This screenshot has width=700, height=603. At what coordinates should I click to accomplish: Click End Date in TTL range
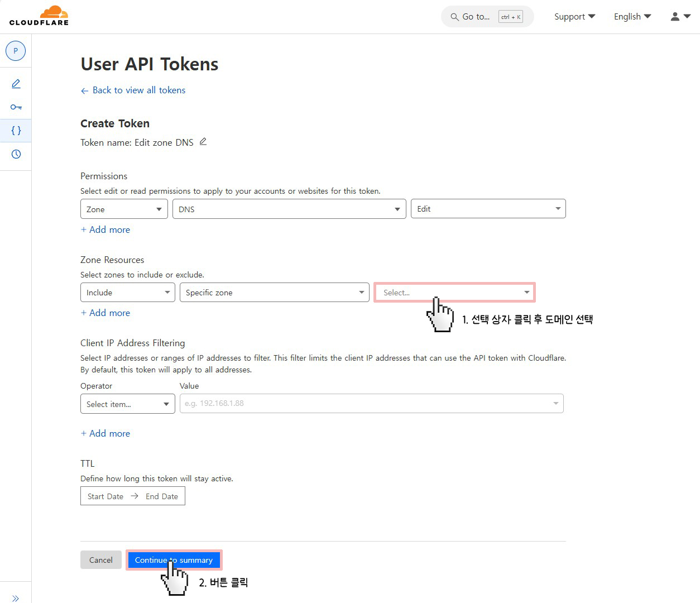162,496
